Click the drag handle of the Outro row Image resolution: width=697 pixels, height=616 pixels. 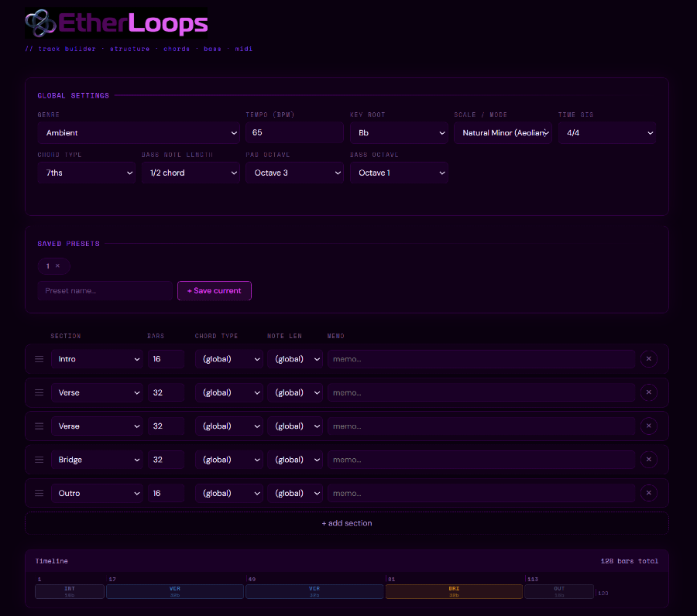coord(39,493)
